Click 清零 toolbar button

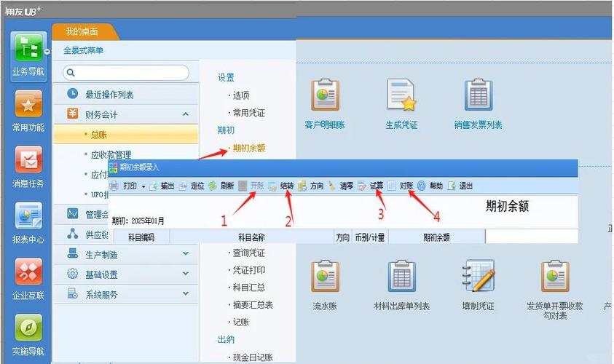point(341,186)
